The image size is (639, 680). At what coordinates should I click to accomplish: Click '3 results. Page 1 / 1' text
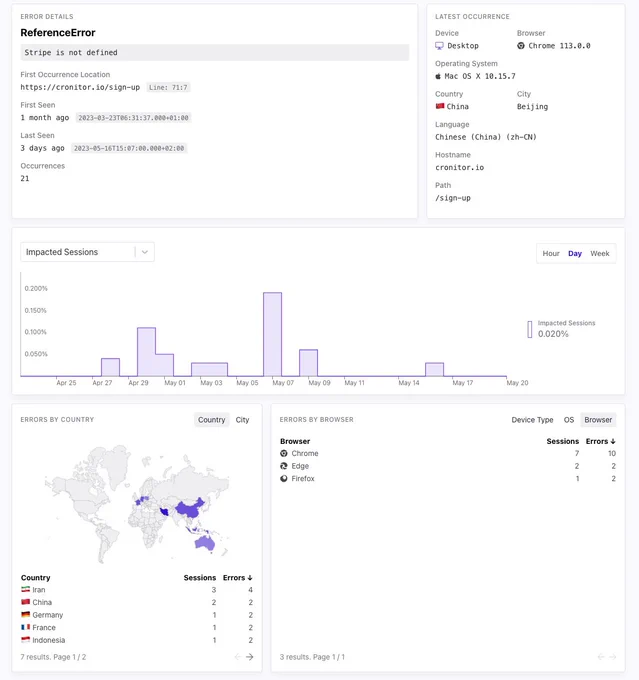coord(312,657)
